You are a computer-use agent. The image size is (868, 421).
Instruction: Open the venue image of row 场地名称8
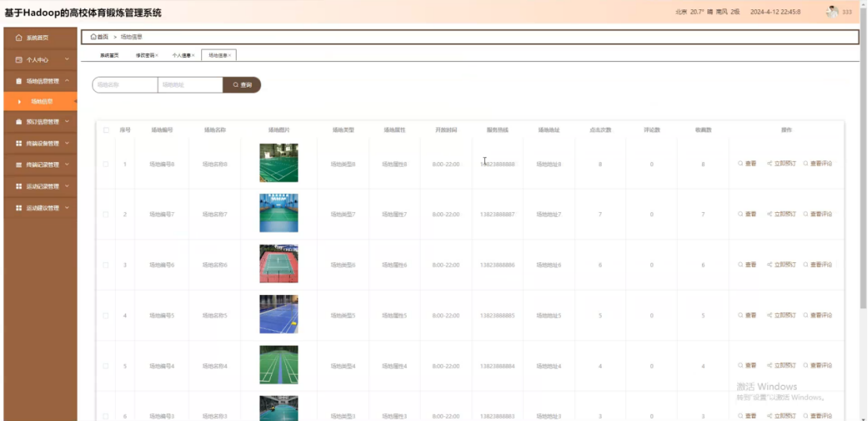(279, 164)
